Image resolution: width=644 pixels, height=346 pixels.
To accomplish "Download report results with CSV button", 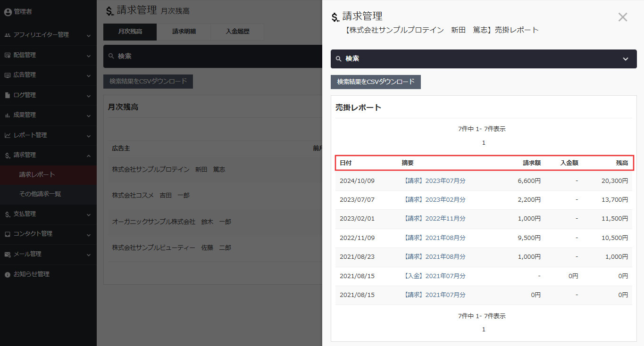I will [376, 82].
